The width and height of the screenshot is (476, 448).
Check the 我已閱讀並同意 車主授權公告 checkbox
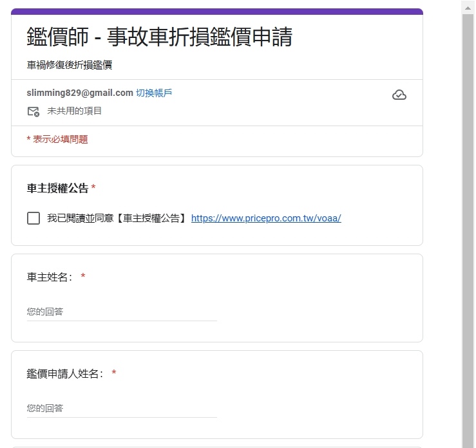(33, 218)
